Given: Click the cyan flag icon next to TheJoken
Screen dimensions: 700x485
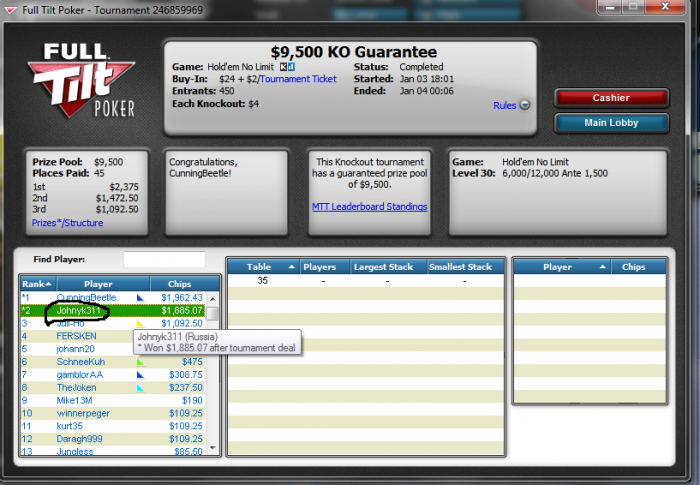Looking at the screenshot, I should pos(140,388).
